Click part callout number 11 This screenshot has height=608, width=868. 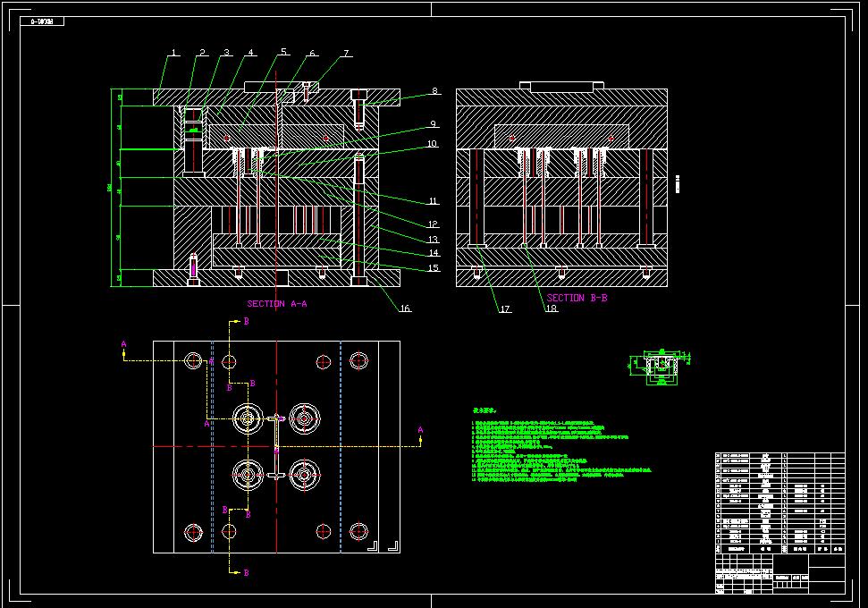pos(433,201)
